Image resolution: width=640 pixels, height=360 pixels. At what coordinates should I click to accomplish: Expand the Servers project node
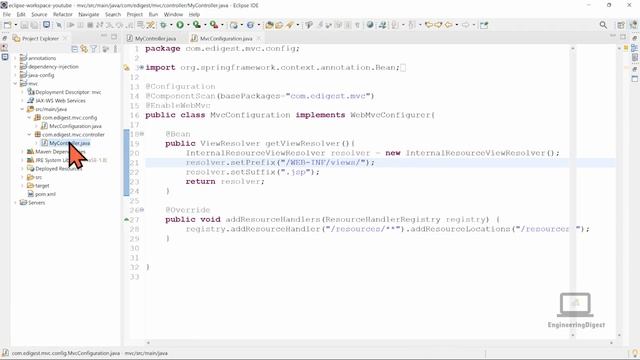pyautogui.click(x=16, y=202)
